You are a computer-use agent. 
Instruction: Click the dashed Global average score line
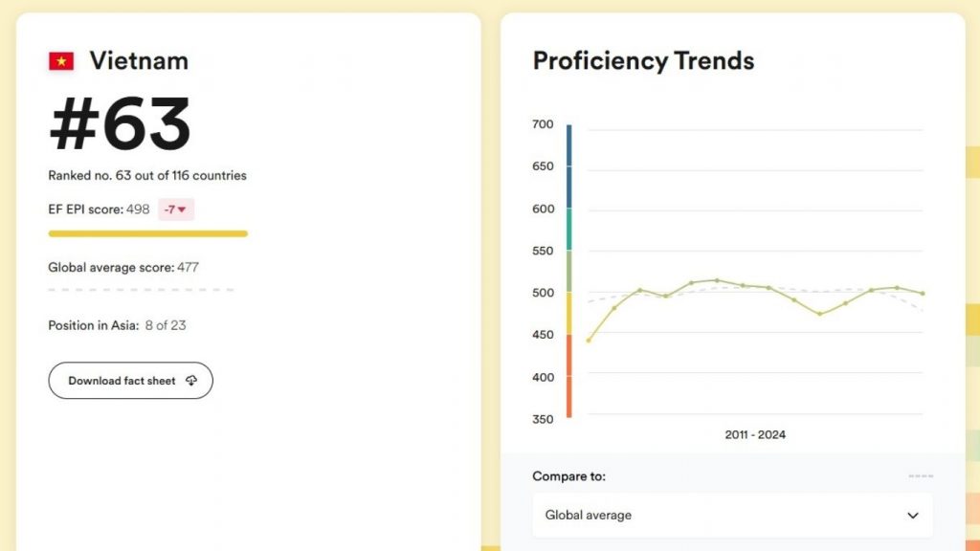point(141,289)
